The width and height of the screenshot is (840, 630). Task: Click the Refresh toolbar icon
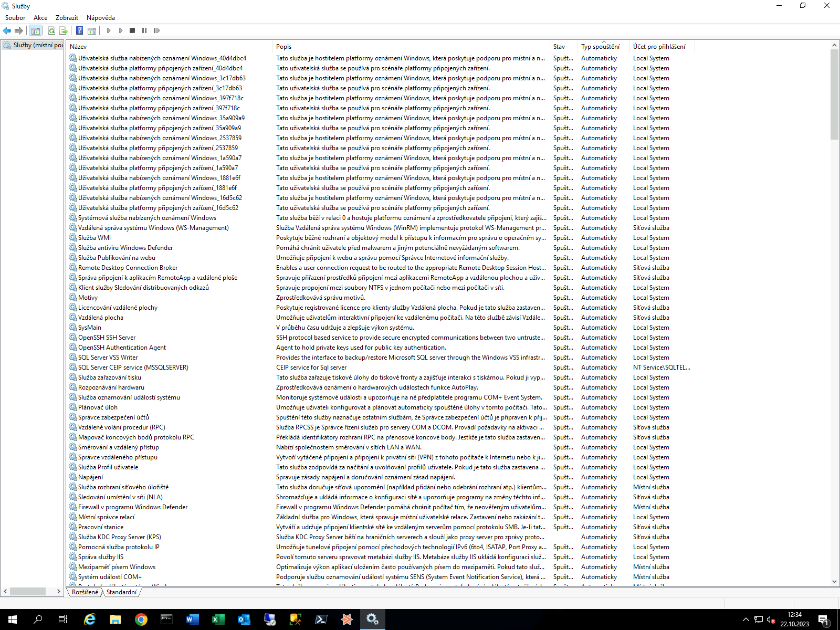pyautogui.click(x=51, y=30)
